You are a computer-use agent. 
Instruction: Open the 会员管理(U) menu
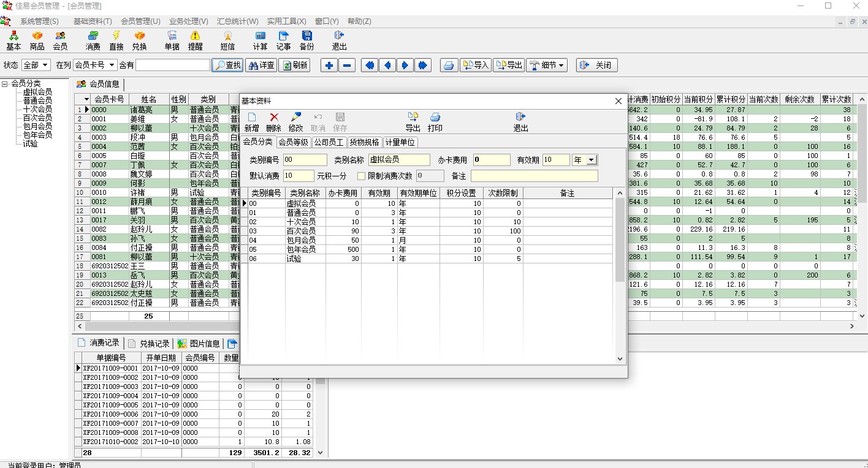pyautogui.click(x=140, y=21)
